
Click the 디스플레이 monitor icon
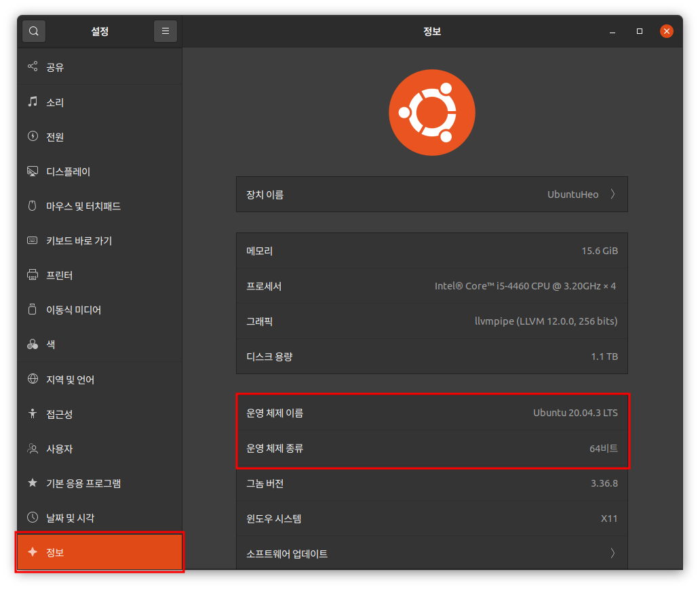click(x=33, y=171)
